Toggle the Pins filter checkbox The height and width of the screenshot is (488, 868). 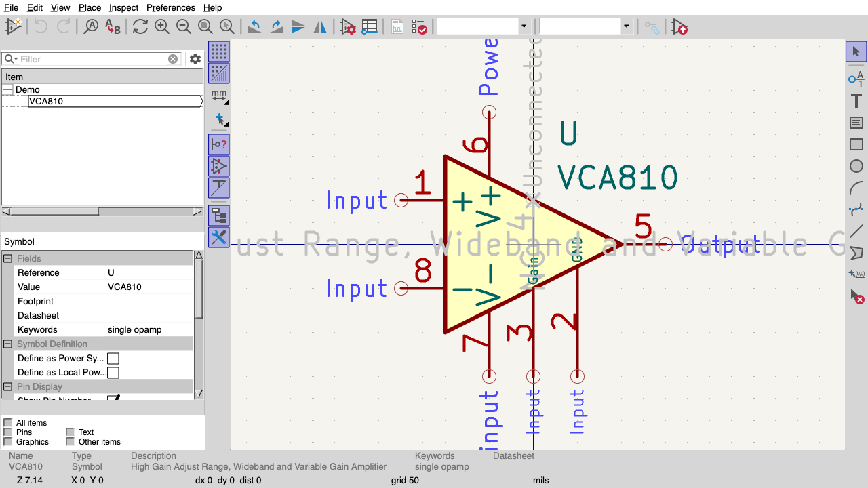click(8, 432)
